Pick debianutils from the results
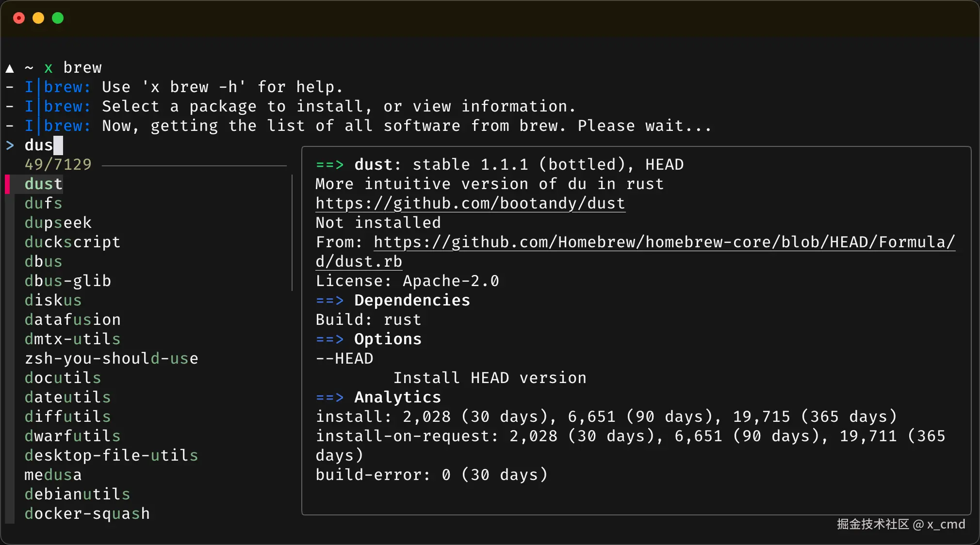This screenshot has height=545, width=980. click(78, 495)
